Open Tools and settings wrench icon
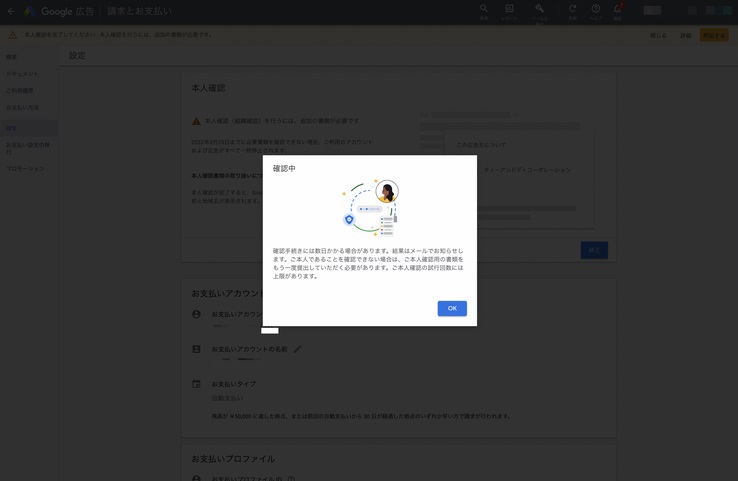This screenshot has width=738, height=481. click(x=539, y=8)
